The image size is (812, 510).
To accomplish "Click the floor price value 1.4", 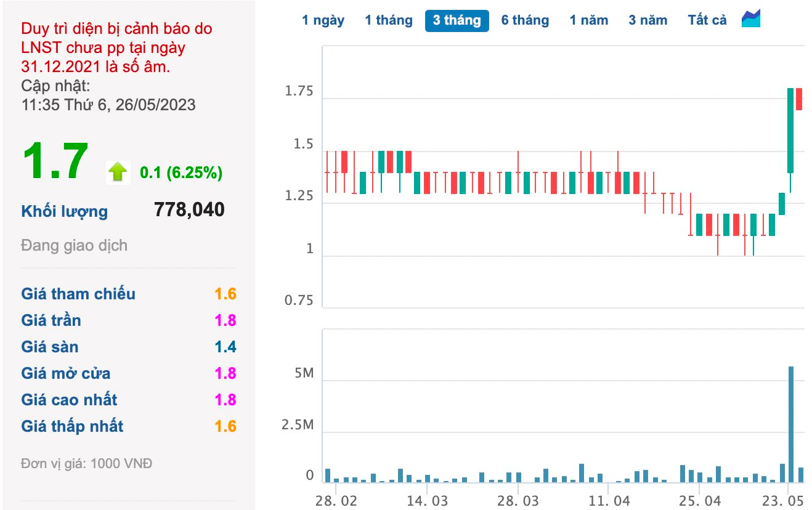I will 225,347.
